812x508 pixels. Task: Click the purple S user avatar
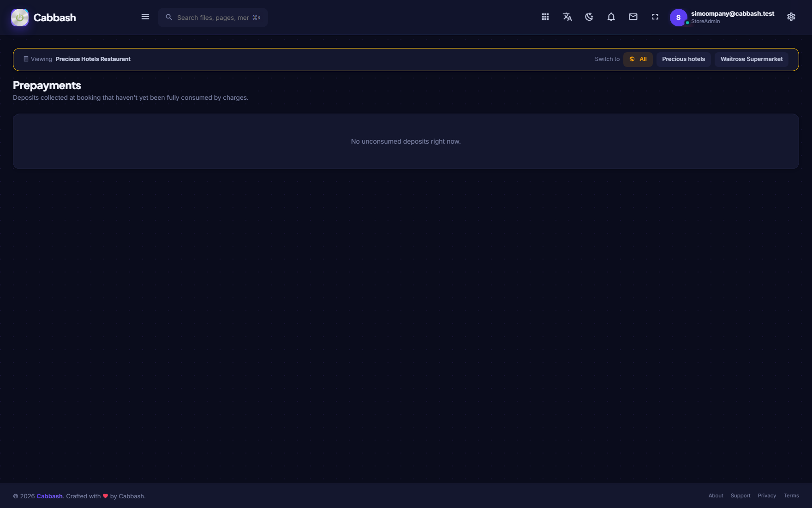point(678,18)
